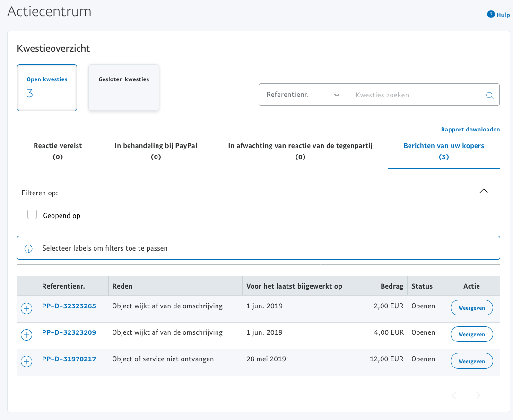The image size is (513, 420).
Task: Switch to Reactie vereist tab
Action: click(58, 151)
